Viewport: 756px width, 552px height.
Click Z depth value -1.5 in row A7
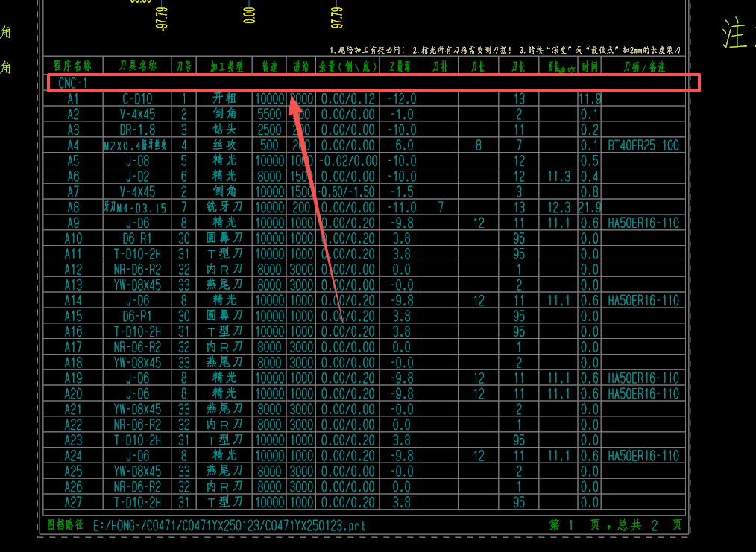[x=402, y=191]
